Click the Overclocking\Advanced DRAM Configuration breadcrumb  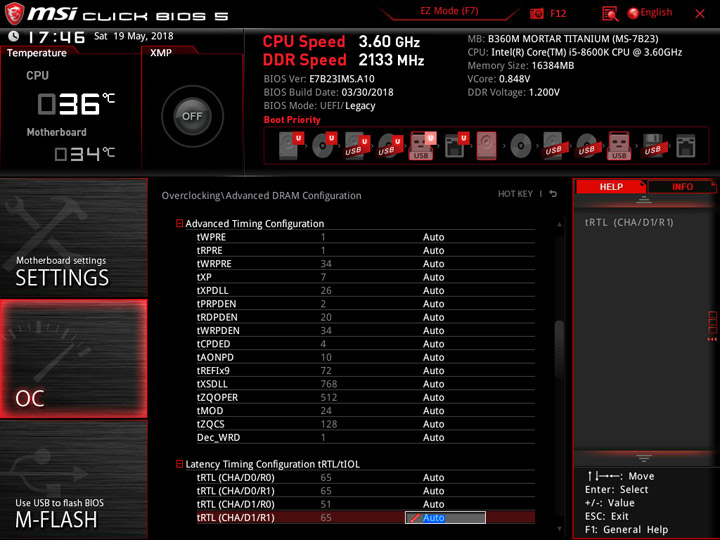[x=261, y=196]
